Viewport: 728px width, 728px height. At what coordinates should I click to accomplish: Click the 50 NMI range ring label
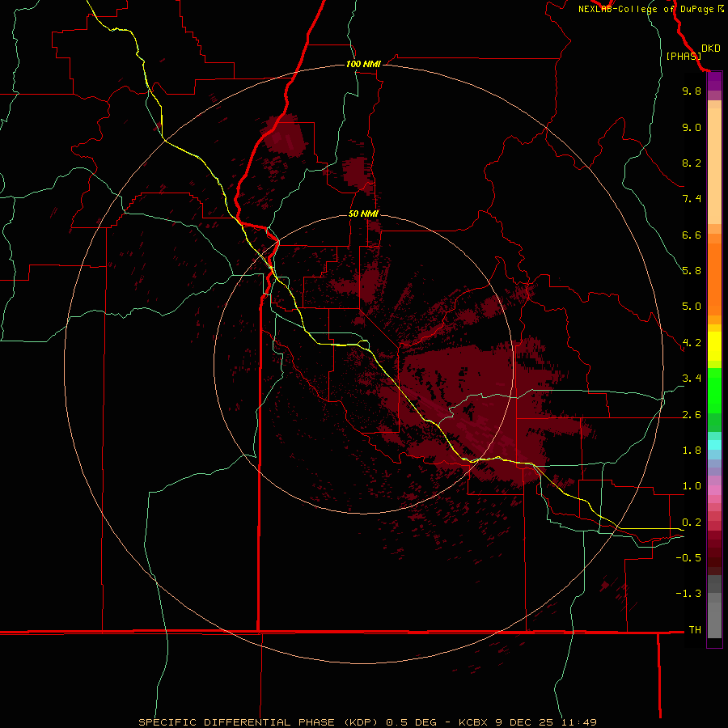[363, 214]
